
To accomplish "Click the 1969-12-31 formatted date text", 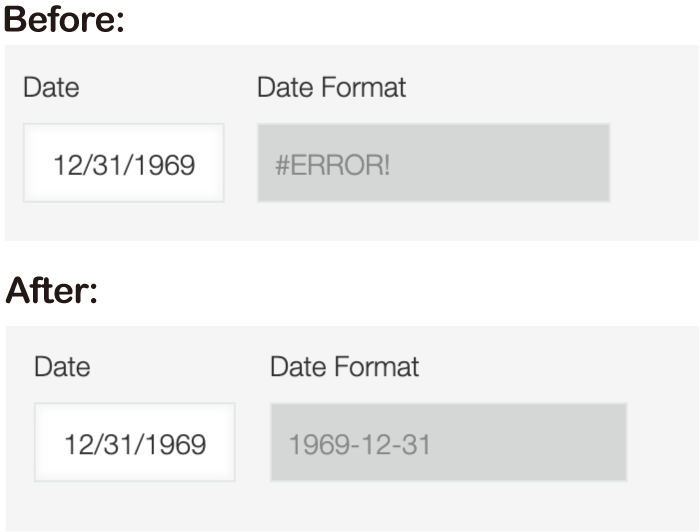I will pyautogui.click(x=359, y=444).
